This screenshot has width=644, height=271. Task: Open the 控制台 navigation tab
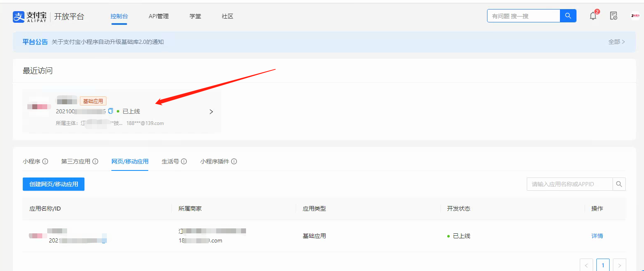pos(119,17)
